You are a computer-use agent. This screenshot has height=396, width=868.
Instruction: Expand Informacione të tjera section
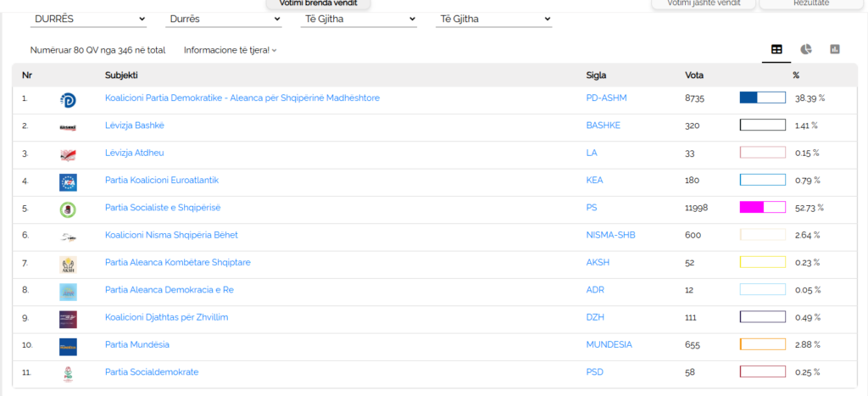(x=230, y=50)
